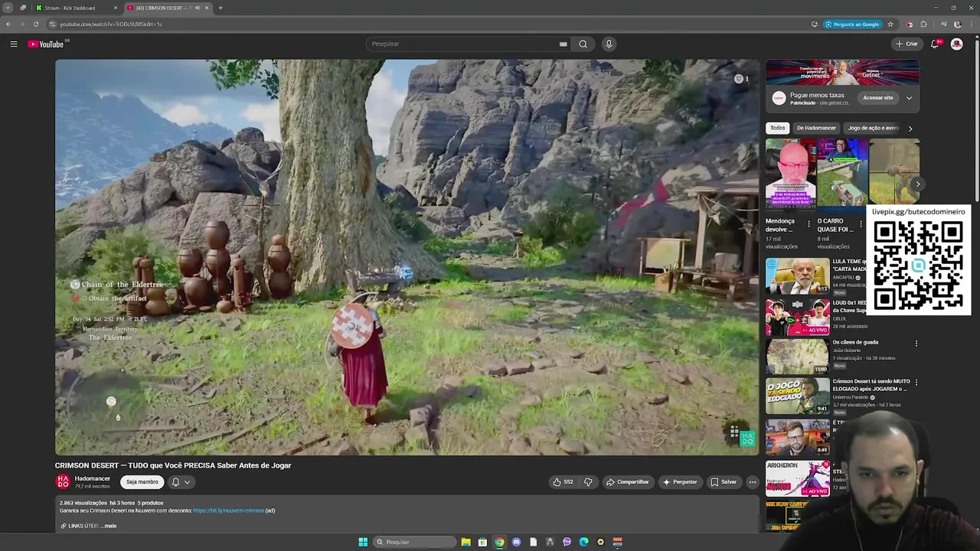The width and height of the screenshot is (980, 551).
Task: Switch to Stream - Kick Dashboard tab
Action: (x=77, y=8)
